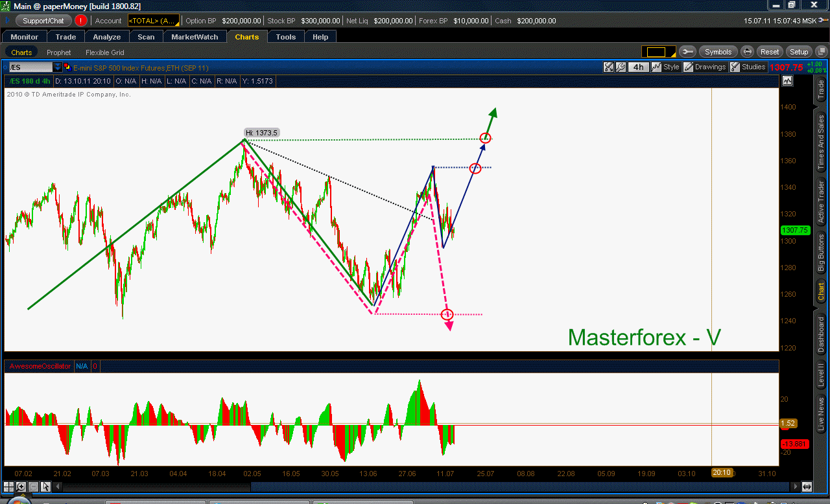Open the Tools tab
The image size is (830, 504).
286,37
